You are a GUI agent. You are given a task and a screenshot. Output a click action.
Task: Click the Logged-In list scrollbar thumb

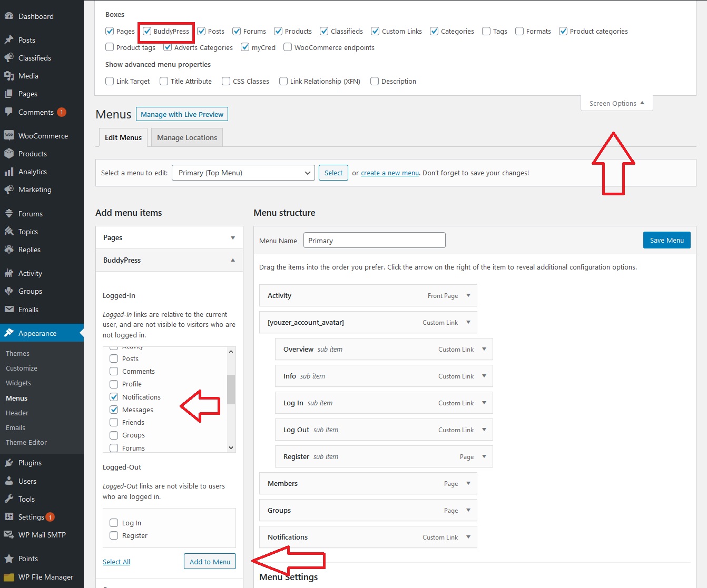(x=231, y=389)
